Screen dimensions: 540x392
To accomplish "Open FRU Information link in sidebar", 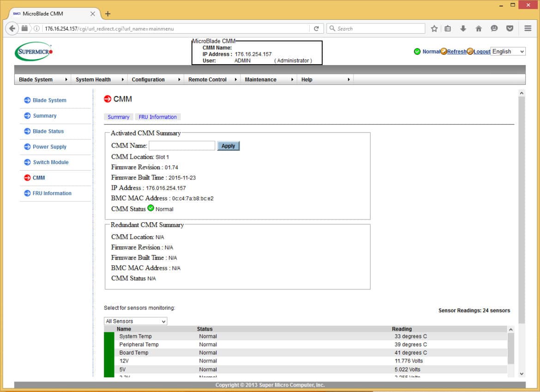I will point(52,193).
